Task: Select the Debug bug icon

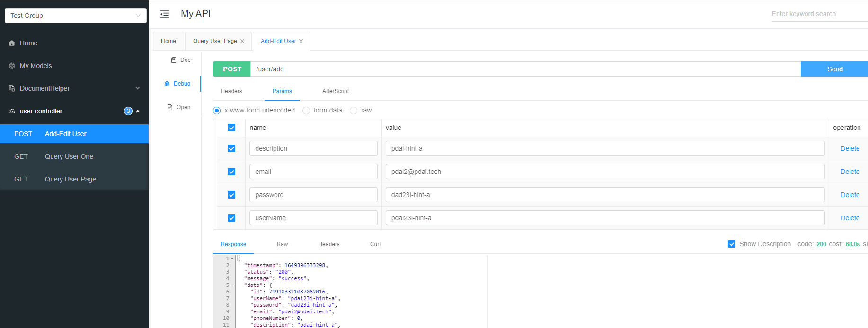Action: (167, 84)
